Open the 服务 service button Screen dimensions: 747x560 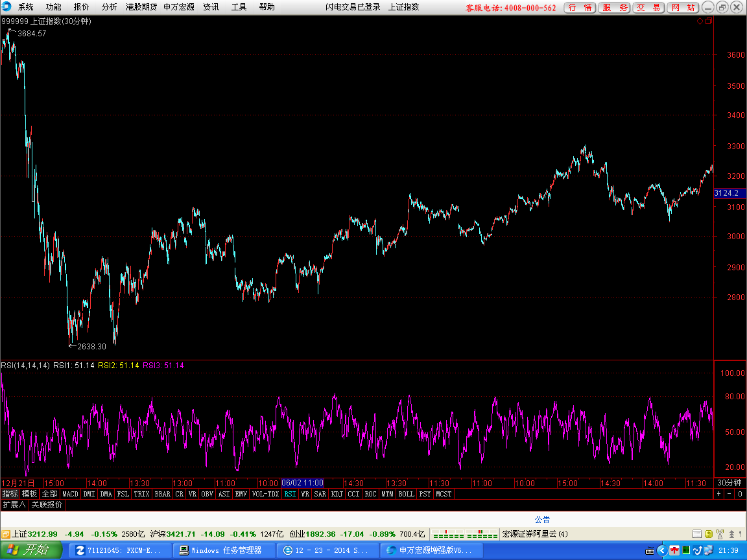[x=615, y=7]
